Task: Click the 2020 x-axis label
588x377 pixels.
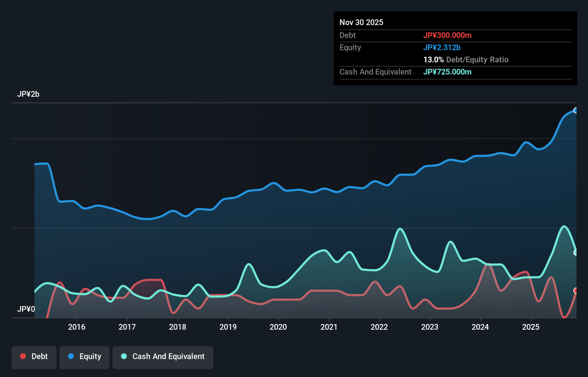Action: click(x=278, y=327)
